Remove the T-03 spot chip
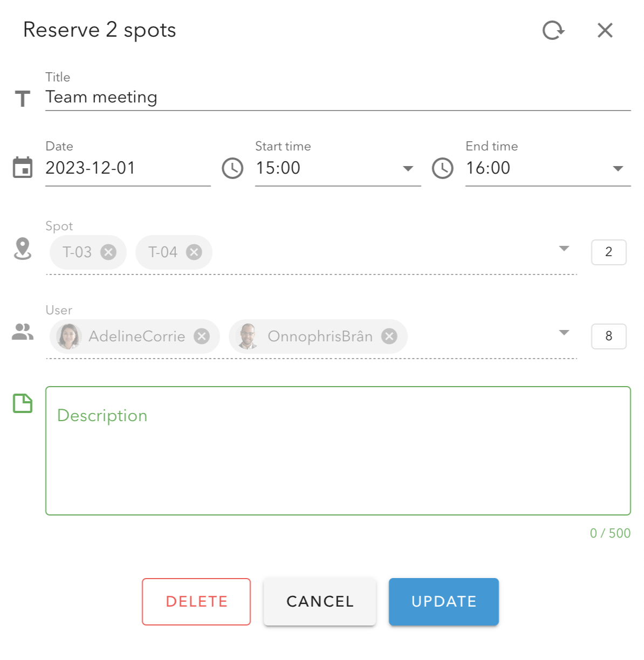 [x=109, y=252]
